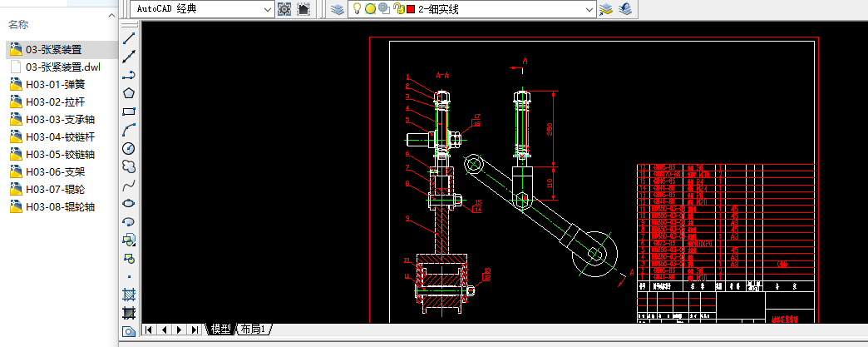Jump to the last layout tab
This screenshot has height=347, width=868.
click(x=195, y=330)
